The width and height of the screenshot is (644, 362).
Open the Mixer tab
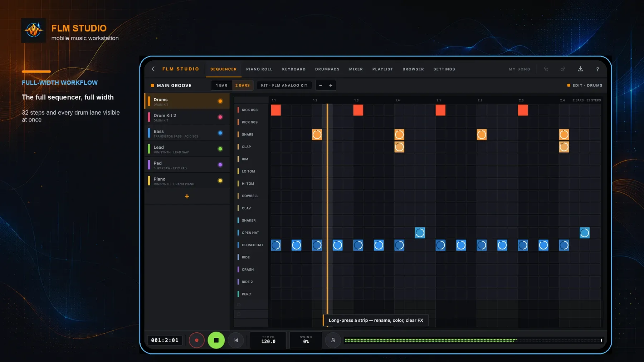tap(356, 69)
